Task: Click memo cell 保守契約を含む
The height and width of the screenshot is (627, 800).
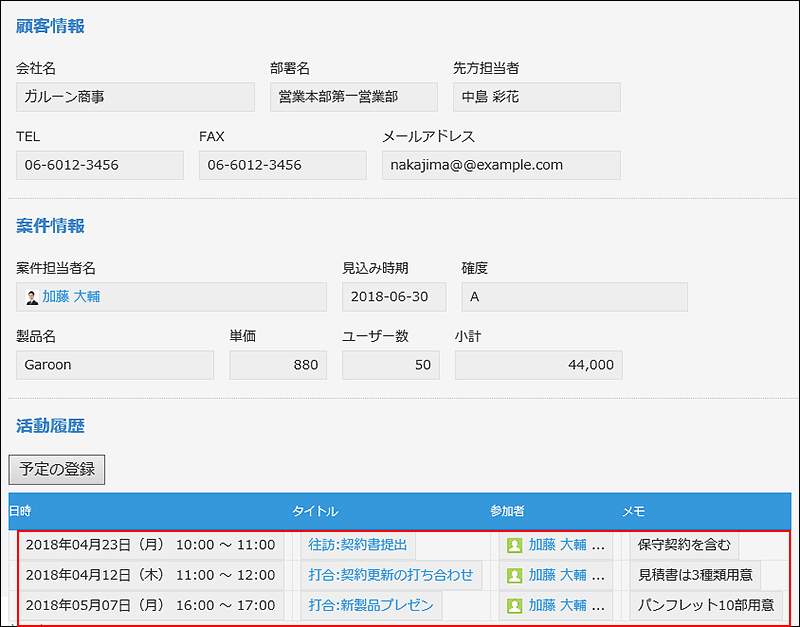Action: pos(684,545)
